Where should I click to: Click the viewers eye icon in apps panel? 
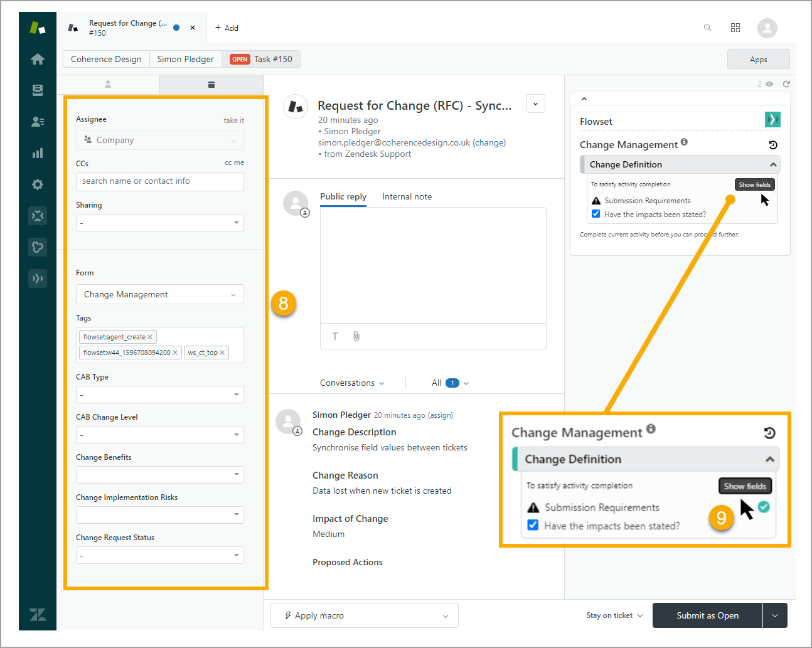pos(769,83)
